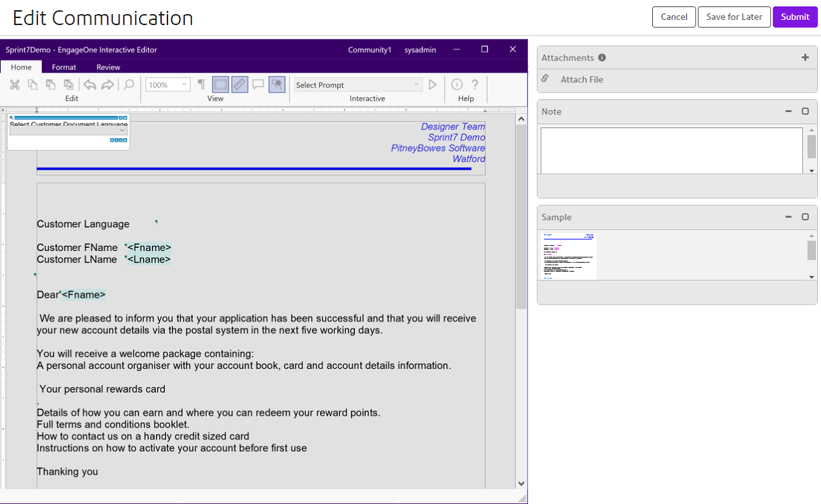821x504 pixels.
Task: Click the Attachments info icon
Action: tap(602, 57)
